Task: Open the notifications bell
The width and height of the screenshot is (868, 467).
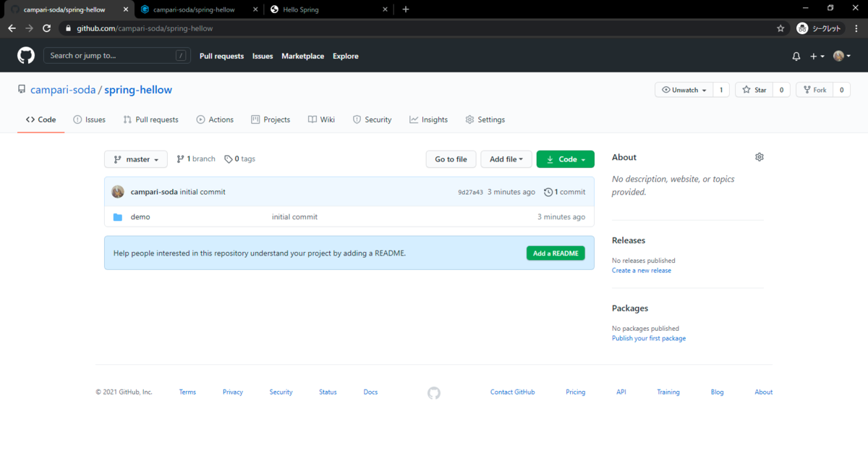Action: [796, 56]
